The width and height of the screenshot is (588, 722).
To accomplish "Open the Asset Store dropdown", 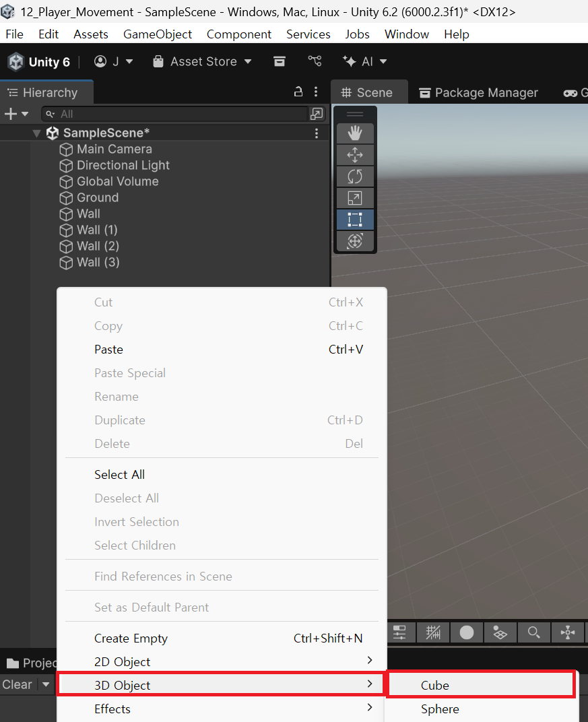I will (x=202, y=62).
